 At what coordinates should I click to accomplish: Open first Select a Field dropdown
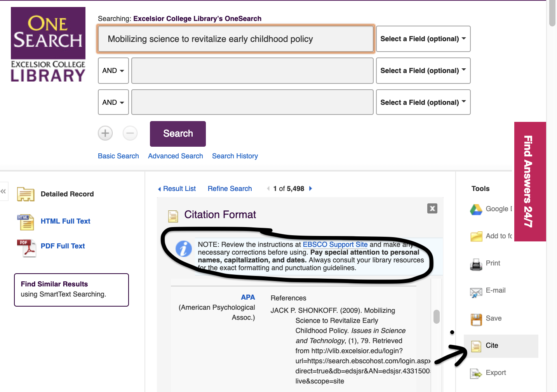tap(423, 39)
